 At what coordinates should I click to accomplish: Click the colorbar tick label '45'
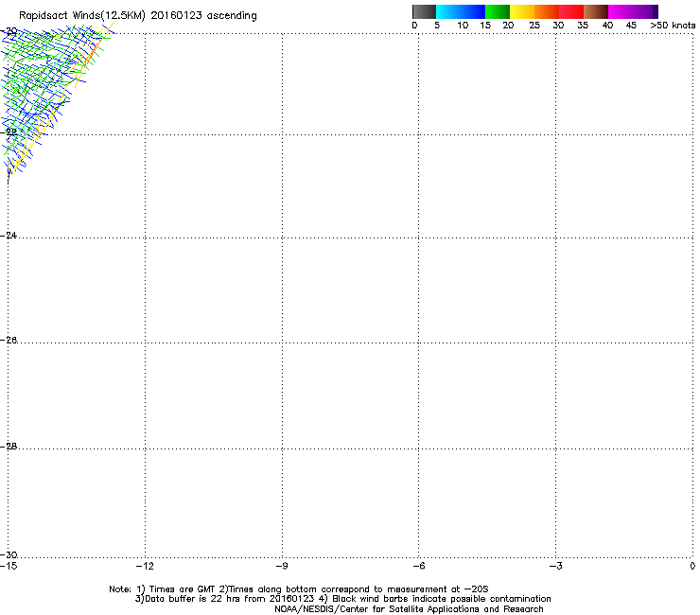coord(631,26)
